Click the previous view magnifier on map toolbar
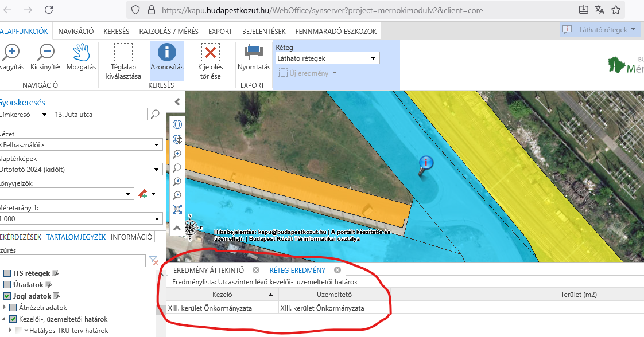This screenshot has height=337, width=644. [177, 182]
